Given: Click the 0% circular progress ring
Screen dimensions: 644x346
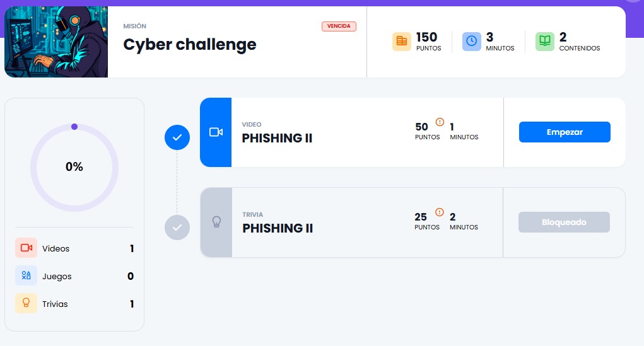Looking at the screenshot, I should [x=74, y=167].
